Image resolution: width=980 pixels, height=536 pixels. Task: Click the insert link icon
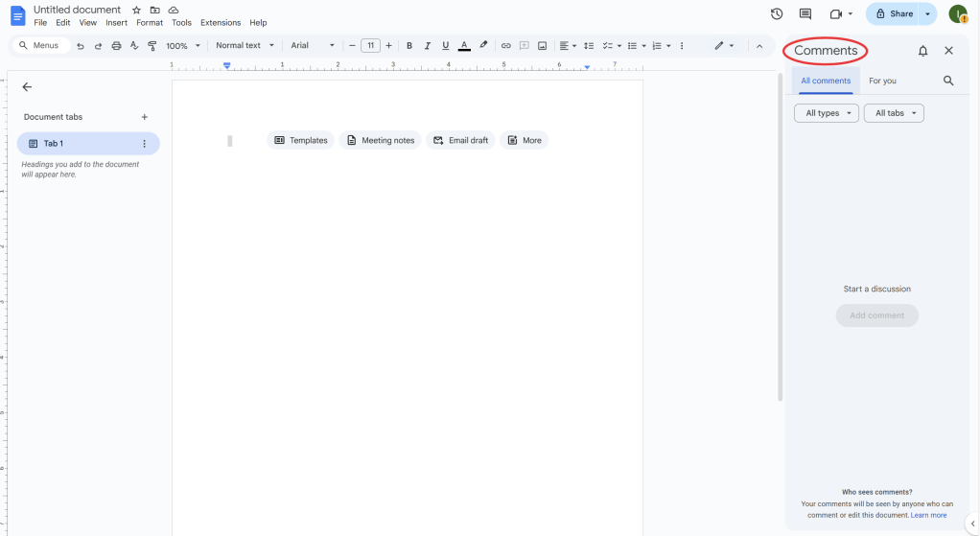506,46
